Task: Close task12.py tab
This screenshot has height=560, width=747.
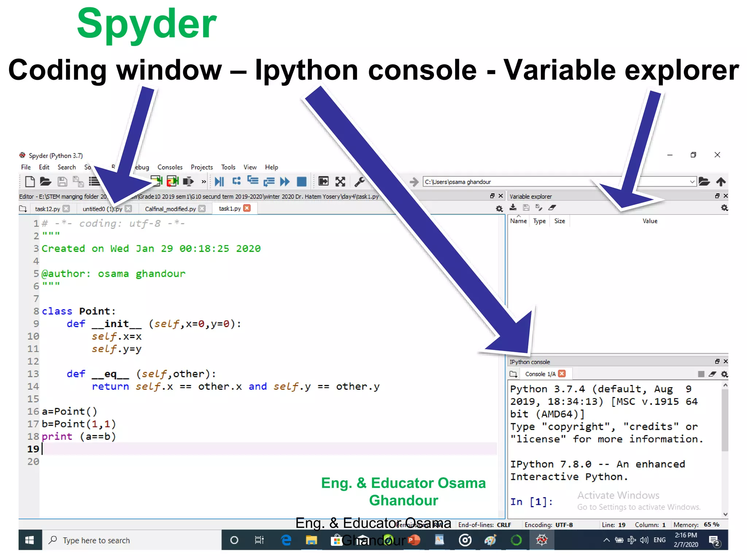Action: (66, 209)
